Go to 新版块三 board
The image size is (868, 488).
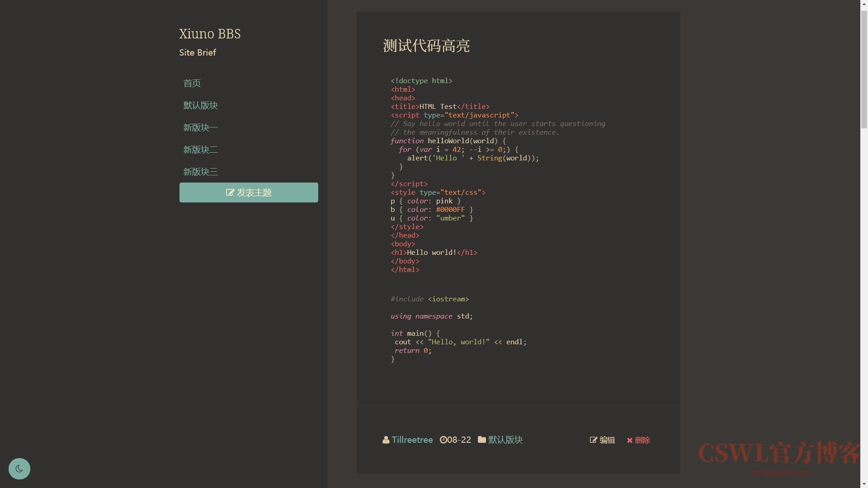click(200, 172)
